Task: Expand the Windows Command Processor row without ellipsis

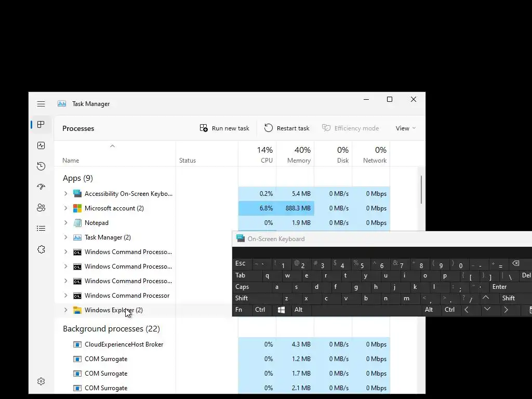Action: coord(66,295)
